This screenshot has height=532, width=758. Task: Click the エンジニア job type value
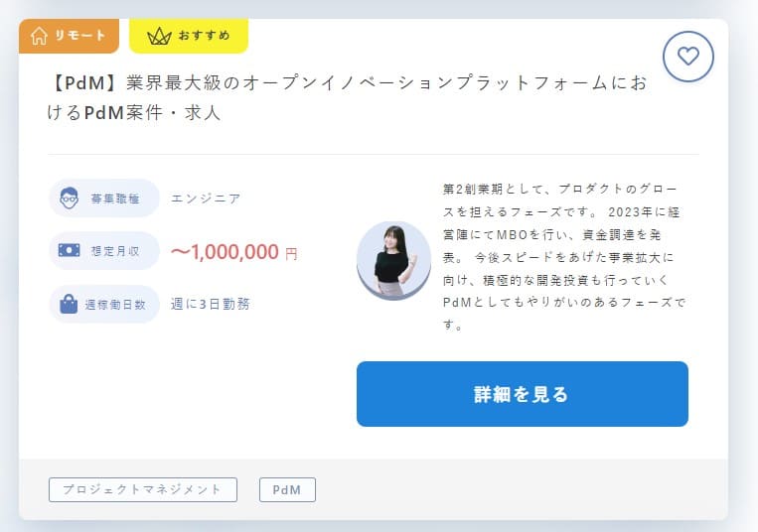[206, 199]
